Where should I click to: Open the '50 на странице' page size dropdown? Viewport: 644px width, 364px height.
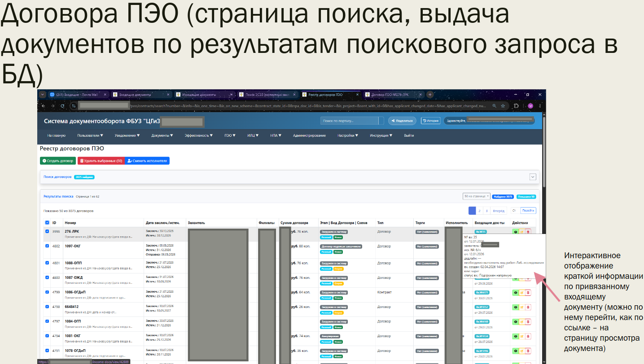click(x=476, y=196)
